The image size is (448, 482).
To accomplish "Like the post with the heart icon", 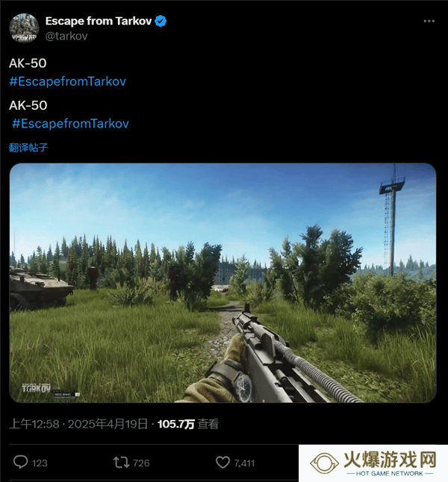I will [x=223, y=463].
